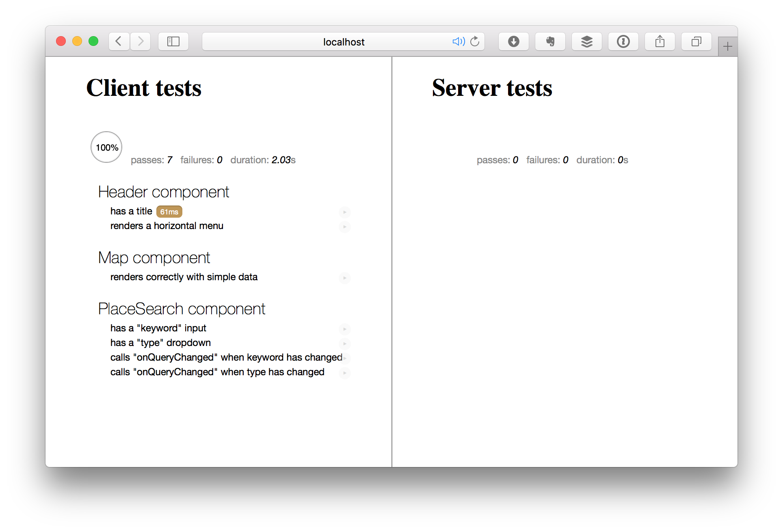The width and height of the screenshot is (783, 532).
Task: Reload the localhost page
Action: coord(475,41)
